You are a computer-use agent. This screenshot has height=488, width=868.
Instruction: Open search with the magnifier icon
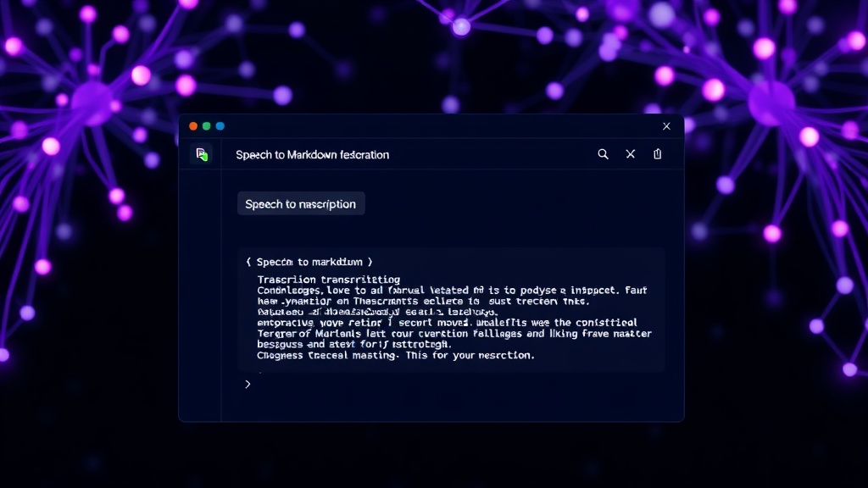tap(603, 154)
